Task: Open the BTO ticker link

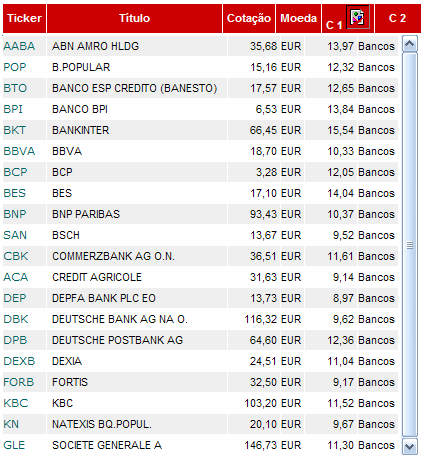Action: coord(15,88)
